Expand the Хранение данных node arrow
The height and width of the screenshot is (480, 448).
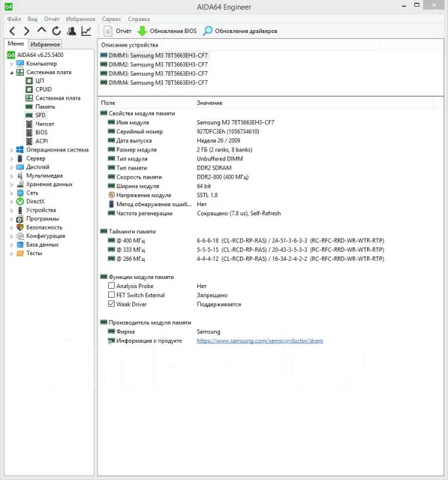tap(12, 184)
